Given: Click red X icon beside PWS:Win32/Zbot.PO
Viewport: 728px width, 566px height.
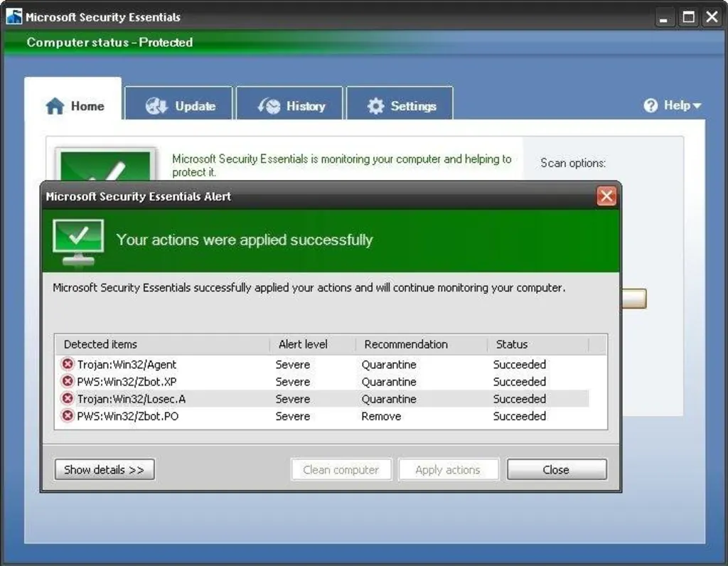Looking at the screenshot, I should [x=68, y=415].
